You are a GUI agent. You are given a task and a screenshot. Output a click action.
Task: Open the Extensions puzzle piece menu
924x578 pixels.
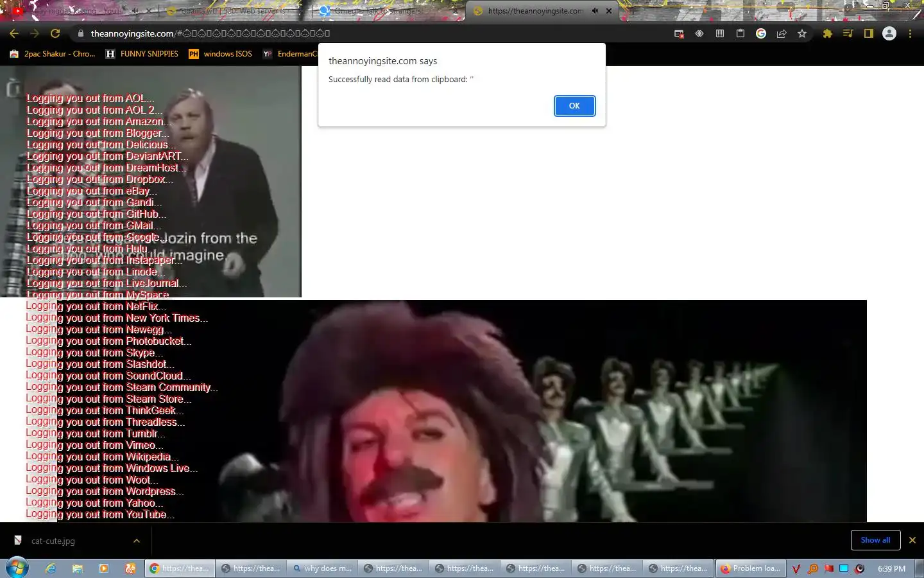pyautogui.click(x=827, y=33)
